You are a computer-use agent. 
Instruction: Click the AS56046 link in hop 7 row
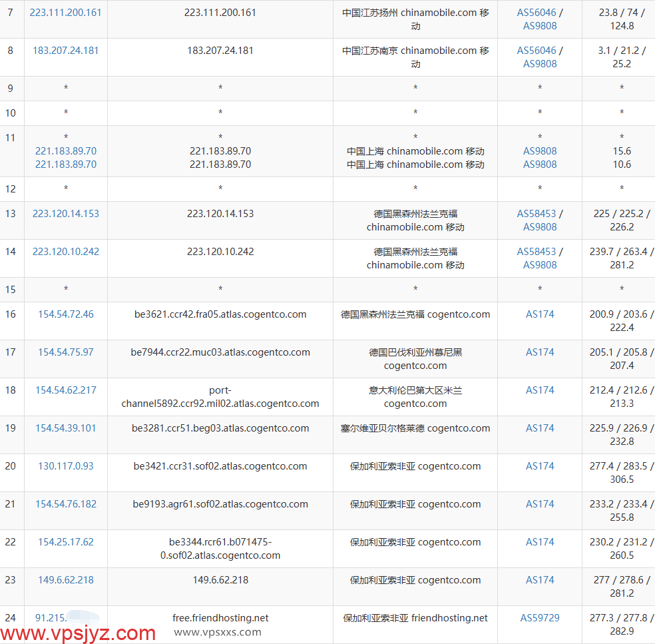click(x=537, y=13)
